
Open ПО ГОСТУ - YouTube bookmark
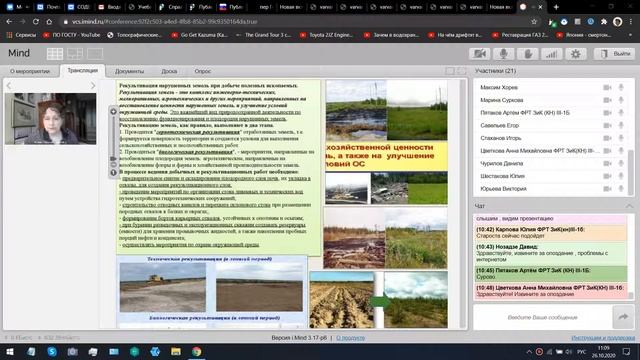(x=72, y=35)
